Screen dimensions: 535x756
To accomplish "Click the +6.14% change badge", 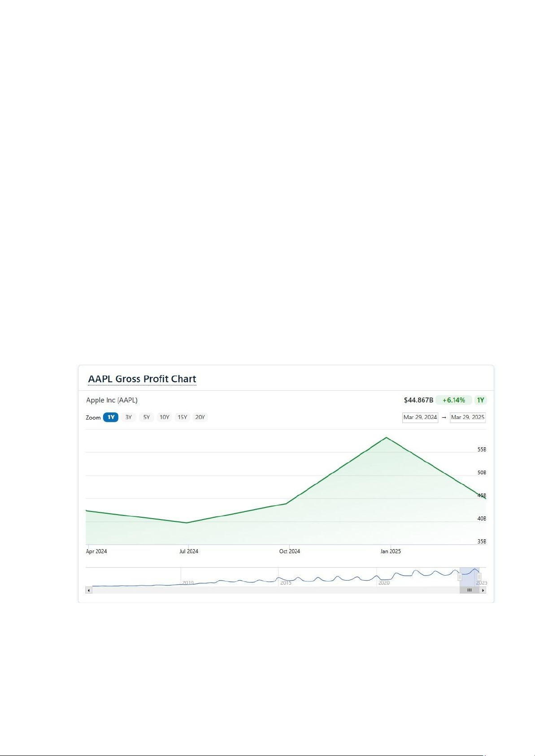I will [454, 400].
